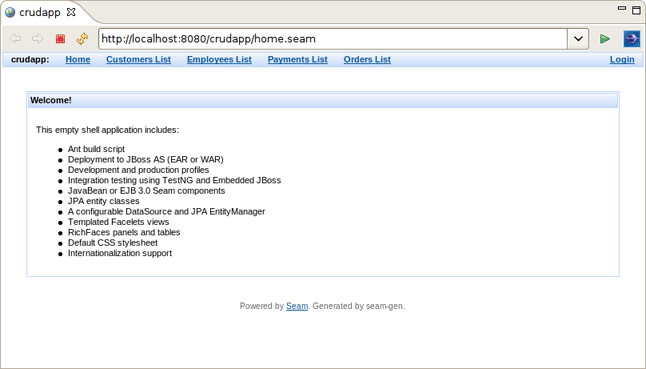Open external browser icon at toolbar's right end
This screenshot has height=369, width=646.
coord(632,39)
